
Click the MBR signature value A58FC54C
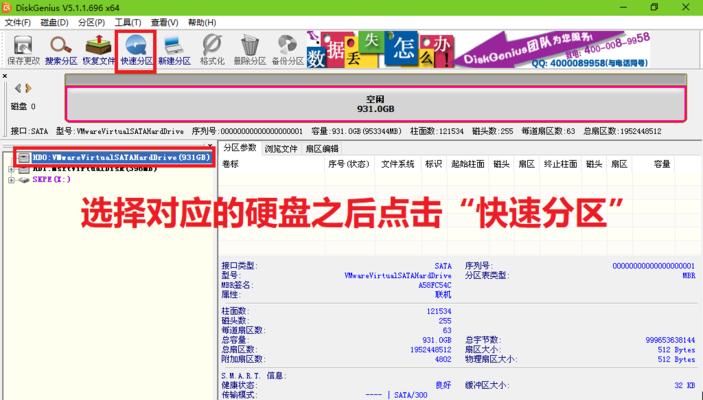[x=434, y=285]
